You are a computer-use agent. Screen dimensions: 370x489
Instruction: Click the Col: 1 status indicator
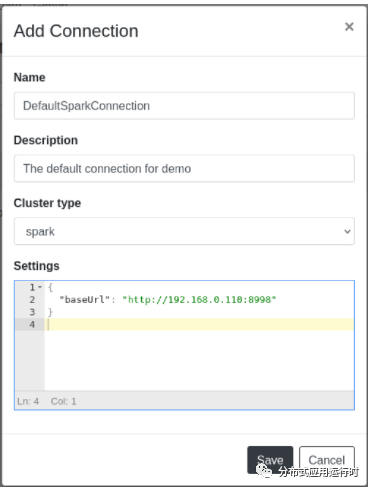click(x=63, y=401)
